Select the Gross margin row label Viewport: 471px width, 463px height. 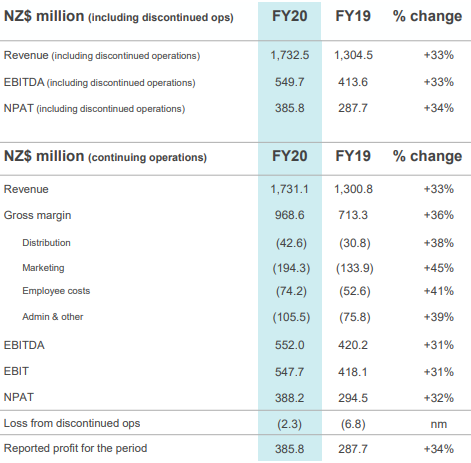point(37,215)
